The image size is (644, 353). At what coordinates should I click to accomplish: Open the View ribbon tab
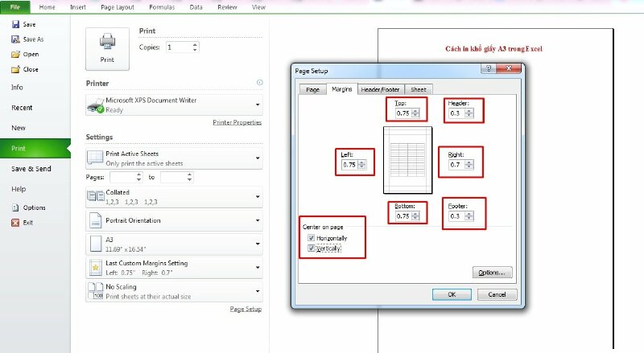tap(258, 7)
